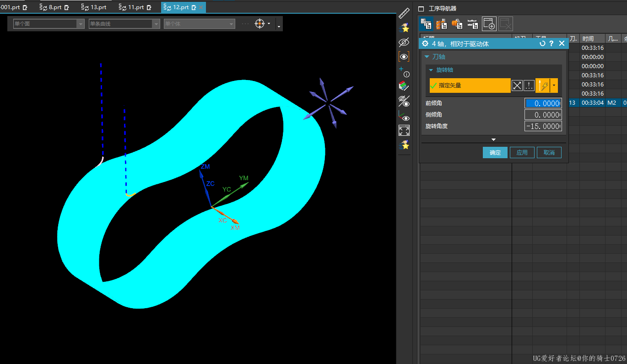
Task: Toggle the coordinate system visibility eye icon
Action: coord(404,116)
